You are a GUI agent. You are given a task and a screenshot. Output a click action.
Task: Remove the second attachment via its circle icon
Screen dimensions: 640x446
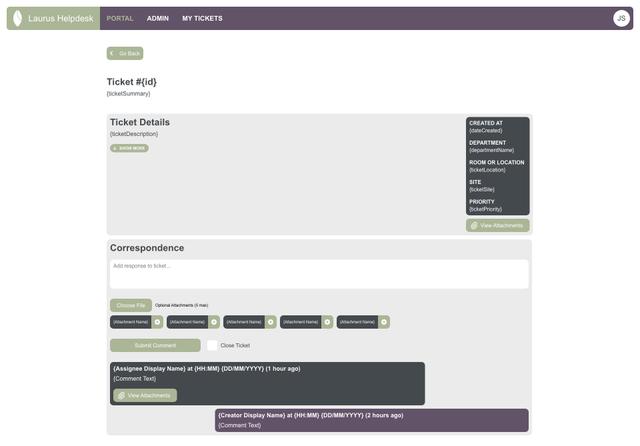[214, 322]
